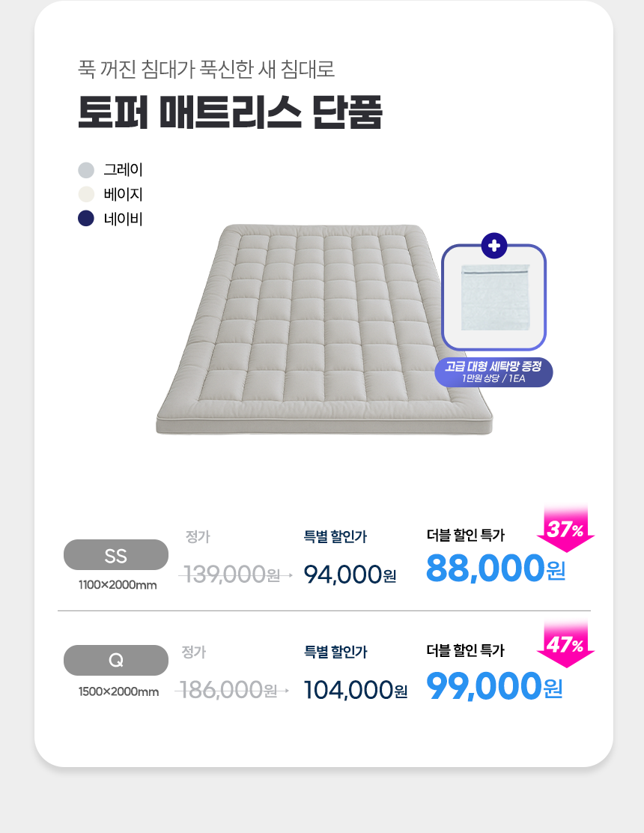This screenshot has width=644, height=833.
Task: Click the 토퍼 매트리스 단품 heading
Action: tap(231, 112)
